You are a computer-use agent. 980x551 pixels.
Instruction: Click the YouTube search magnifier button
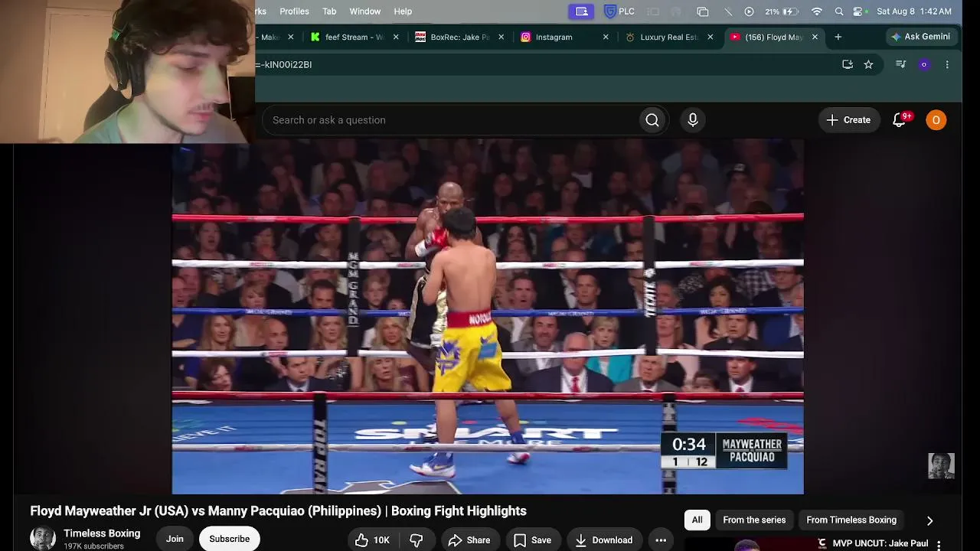652,120
